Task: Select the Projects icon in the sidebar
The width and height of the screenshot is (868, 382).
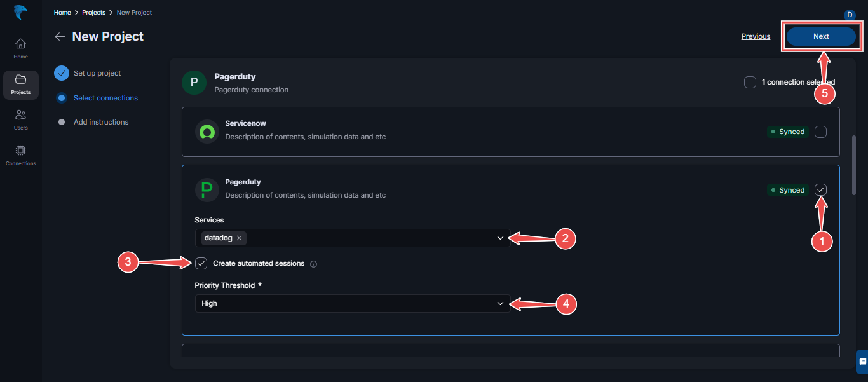Action: [20, 83]
